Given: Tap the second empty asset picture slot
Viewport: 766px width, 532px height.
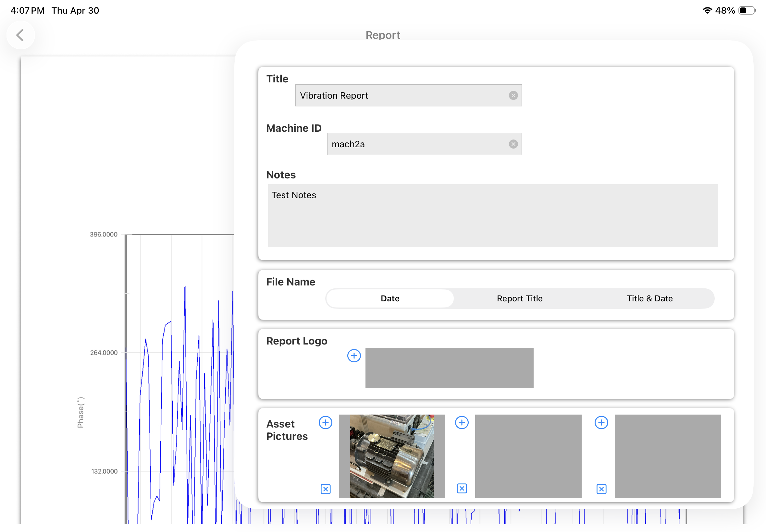Looking at the screenshot, I should (x=528, y=456).
